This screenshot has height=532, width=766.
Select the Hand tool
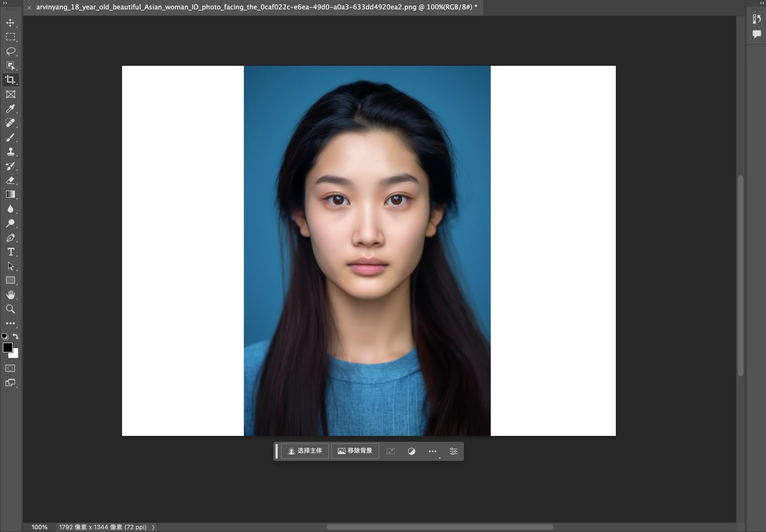tap(11, 294)
